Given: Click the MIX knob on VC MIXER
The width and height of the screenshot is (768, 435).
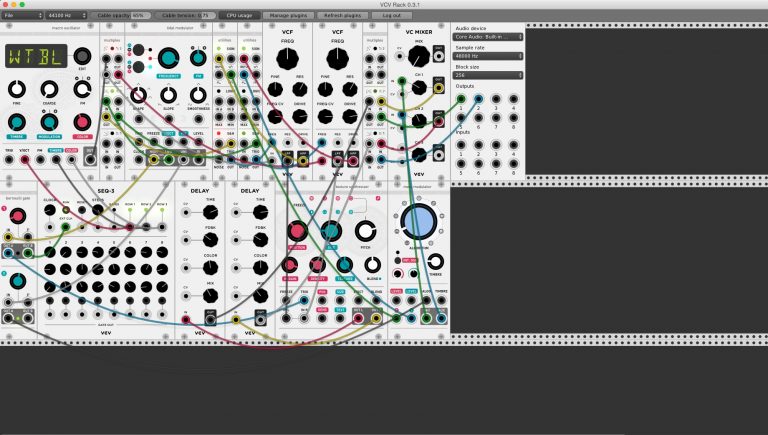Looking at the screenshot, I should click(x=419, y=57).
